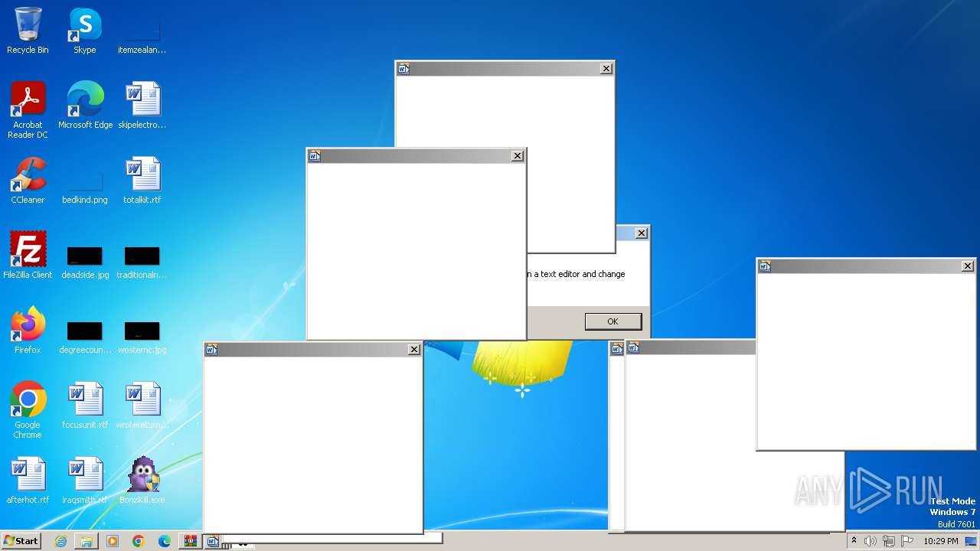Launch Skype from the desktop shortcut
Screen dimensions: 980x551
point(84,31)
